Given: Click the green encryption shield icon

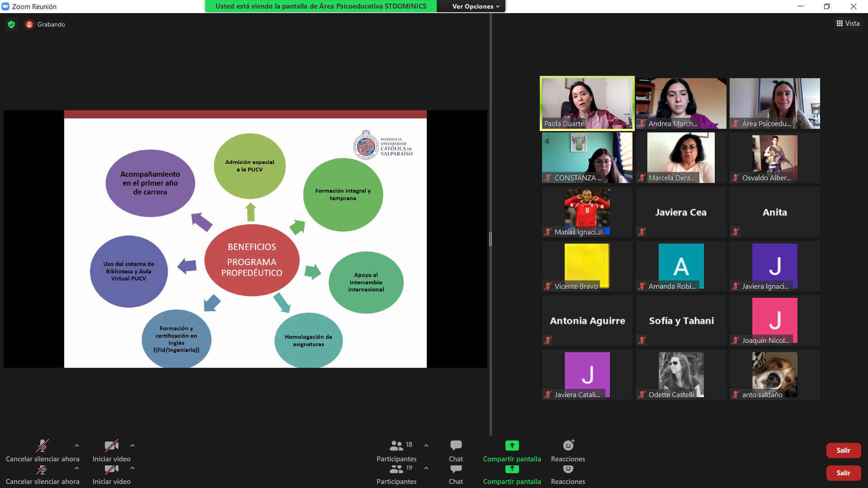Looking at the screenshot, I should click(x=11, y=24).
